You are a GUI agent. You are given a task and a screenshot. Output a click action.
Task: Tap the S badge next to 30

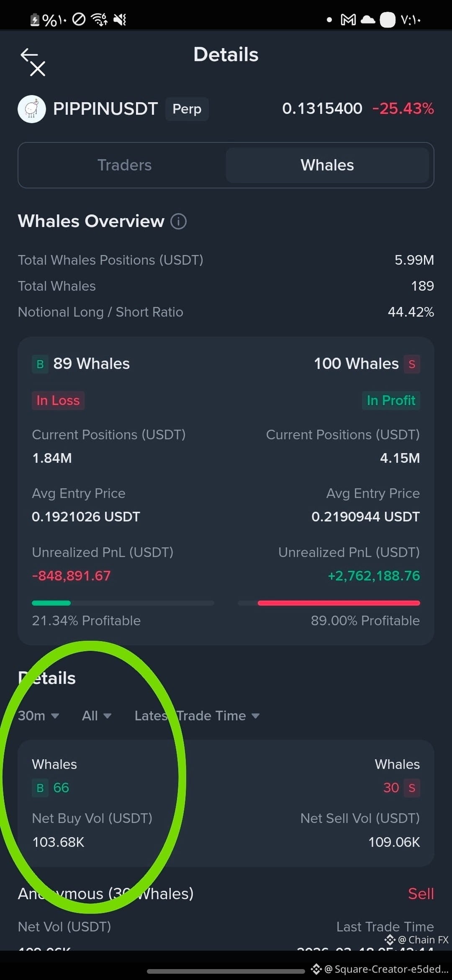tap(412, 788)
